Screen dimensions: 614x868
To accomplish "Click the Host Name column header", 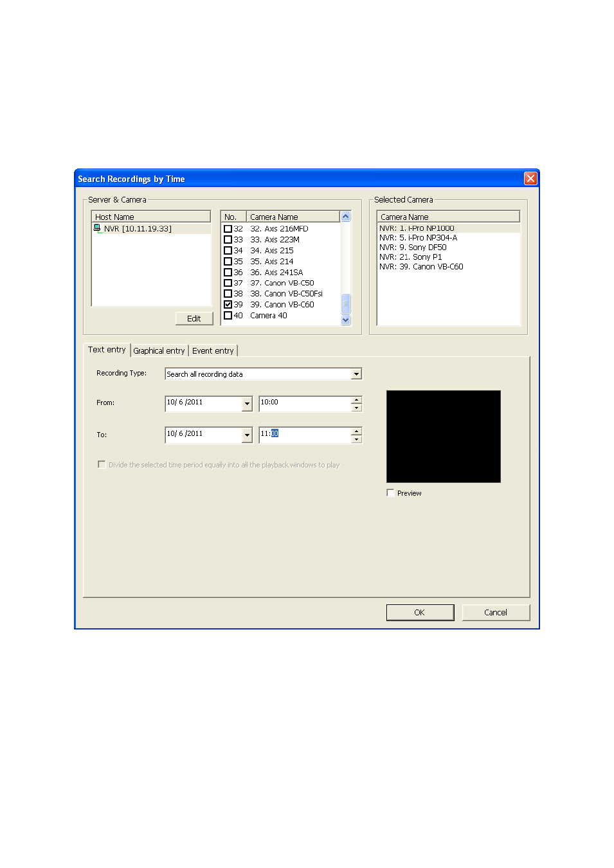I will (151, 217).
